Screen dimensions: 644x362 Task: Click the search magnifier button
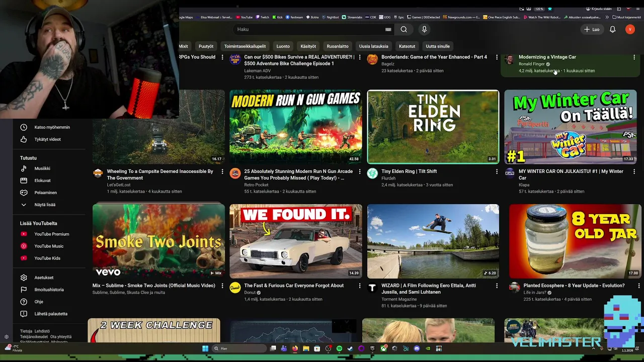[404, 29]
